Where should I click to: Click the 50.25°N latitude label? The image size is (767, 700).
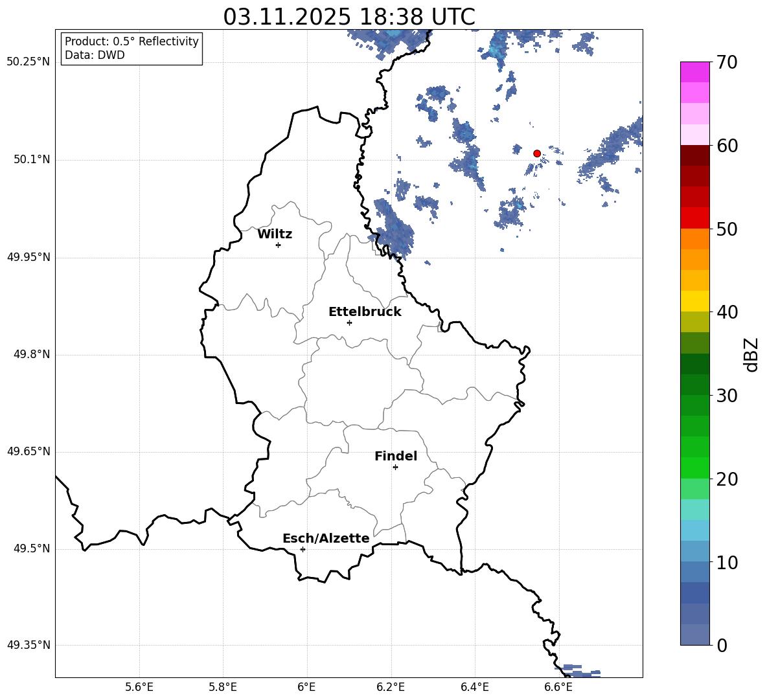29,62
